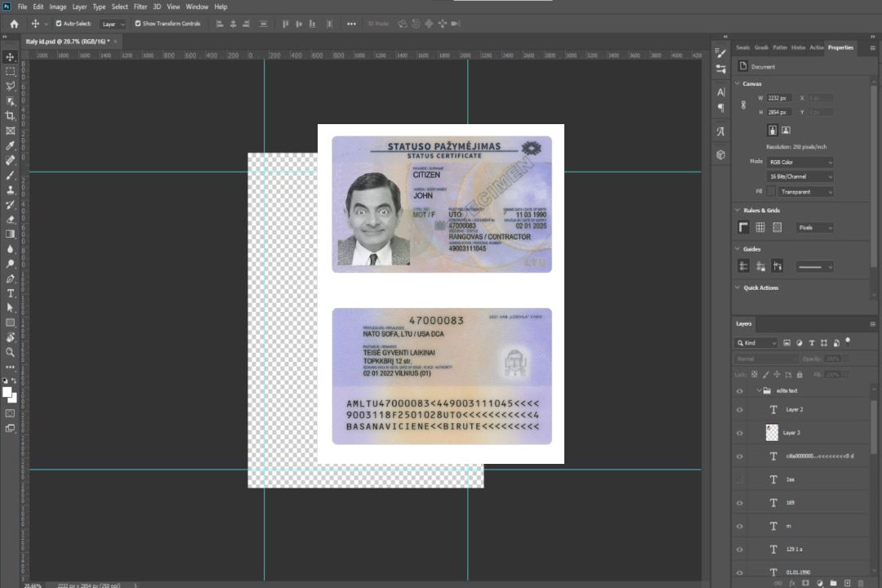Open the Image menu
This screenshot has width=882, height=588.
pos(58,7)
